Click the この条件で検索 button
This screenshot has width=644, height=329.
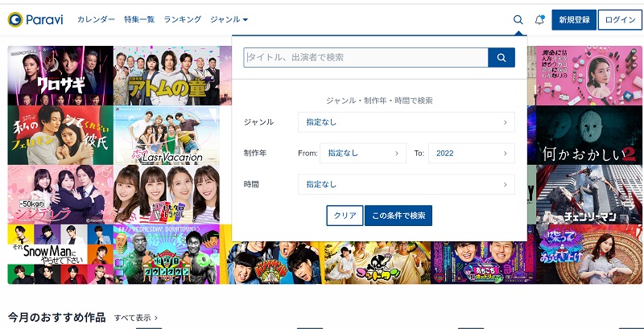(398, 216)
